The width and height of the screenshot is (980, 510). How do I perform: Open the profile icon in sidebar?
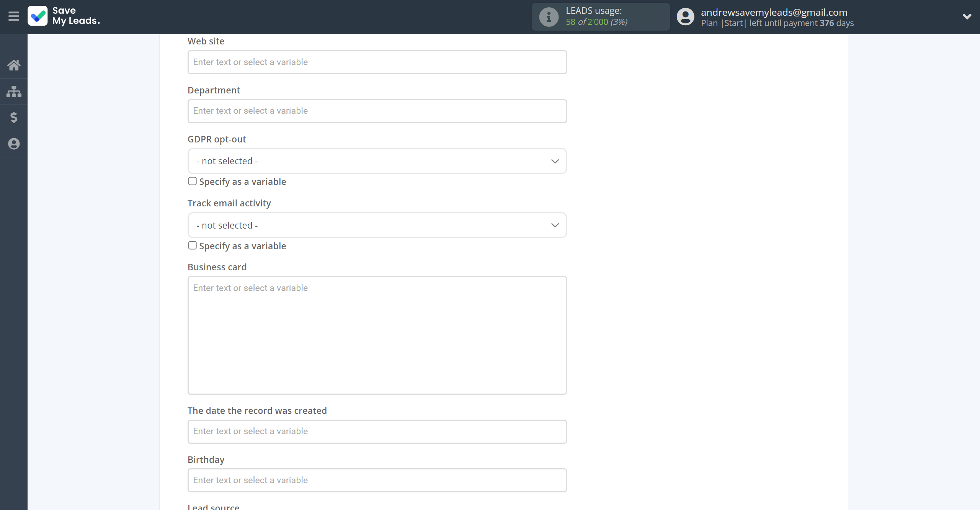[14, 144]
